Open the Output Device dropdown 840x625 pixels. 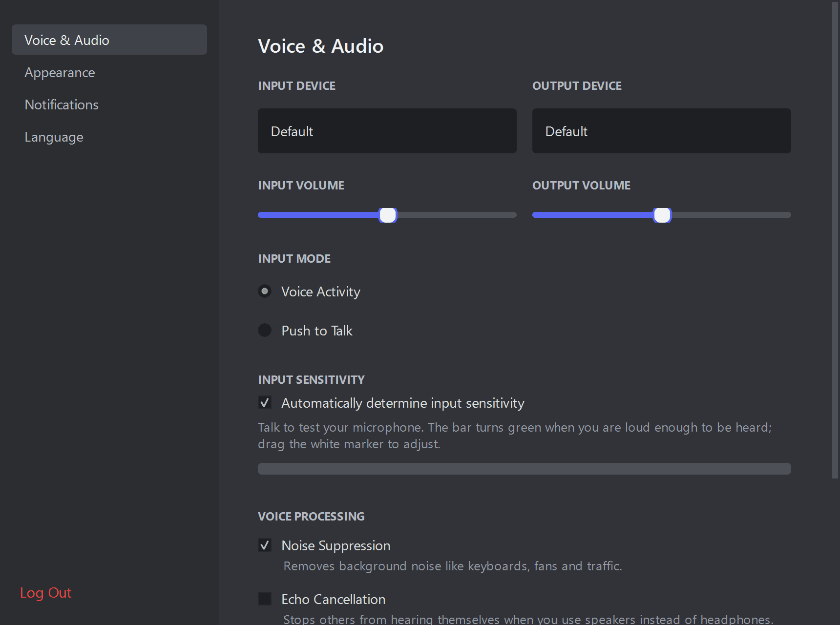tap(662, 131)
